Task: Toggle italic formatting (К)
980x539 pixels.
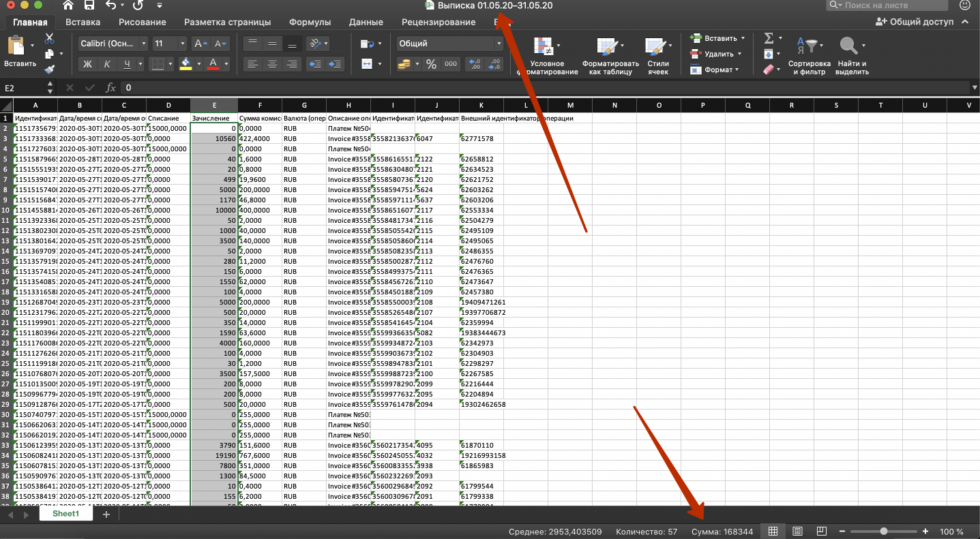Action: point(107,64)
